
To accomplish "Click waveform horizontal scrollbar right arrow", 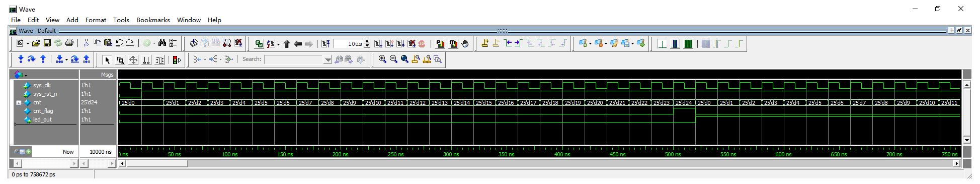I will (956, 163).
